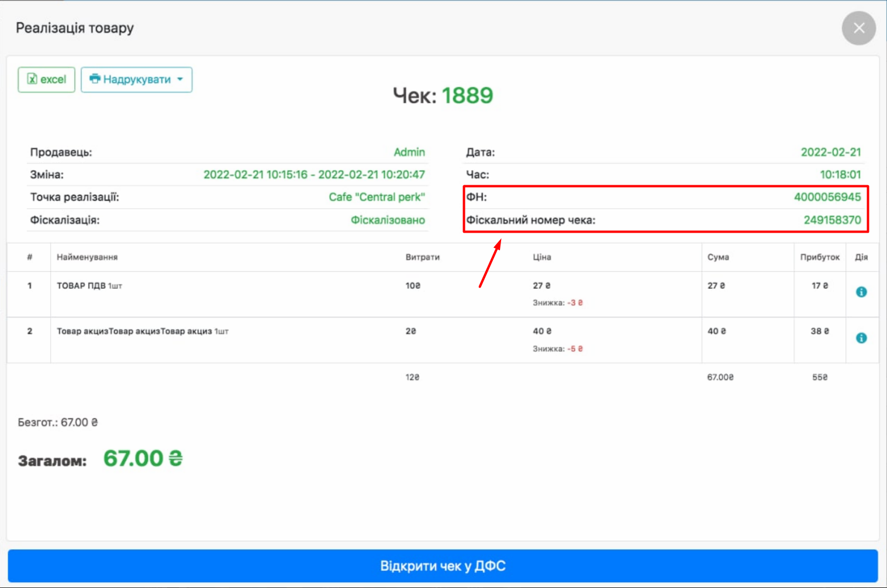Viewport: 887px width, 588px height.
Task: Select the ФН value 4000056945
Action: tap(827, 197)
